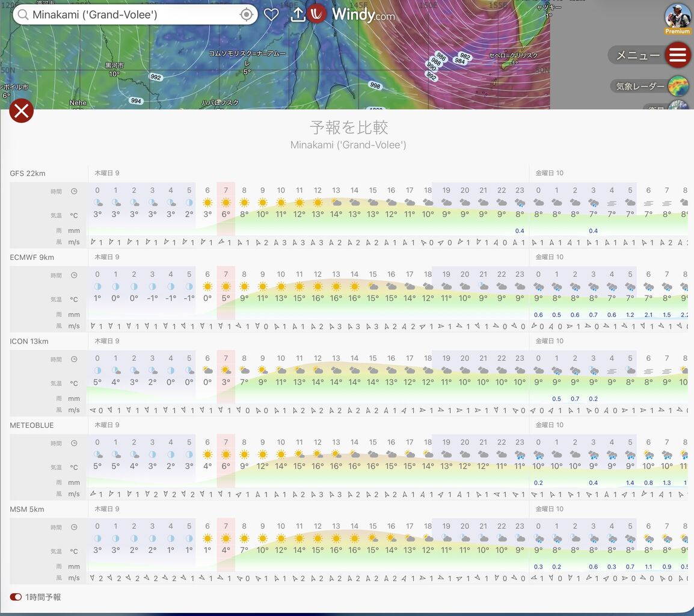The image size is (694, 616).
Task: Click the locate-me crosshair icon
Action: point(247,14)
